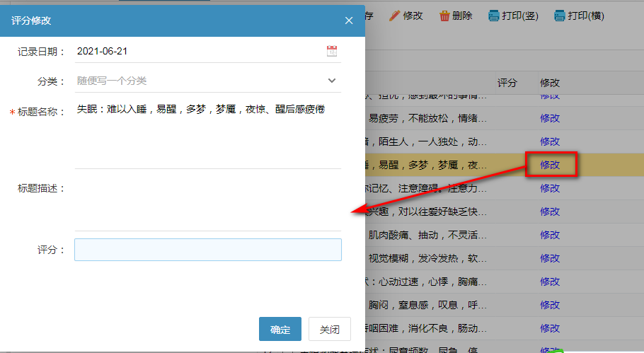Open 修改 link for 对以往爱好缺乏快 row

[x=550, y=212]
